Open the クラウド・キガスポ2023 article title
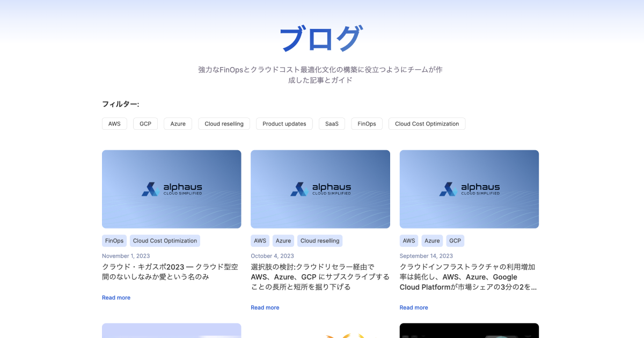The height and width of the screenshot is (338, 644). pos(170,271)
